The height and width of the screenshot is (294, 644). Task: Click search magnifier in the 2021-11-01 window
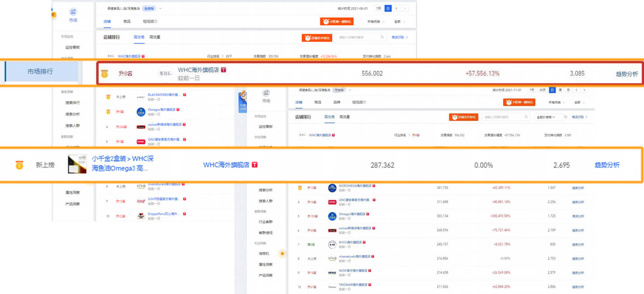527,117
